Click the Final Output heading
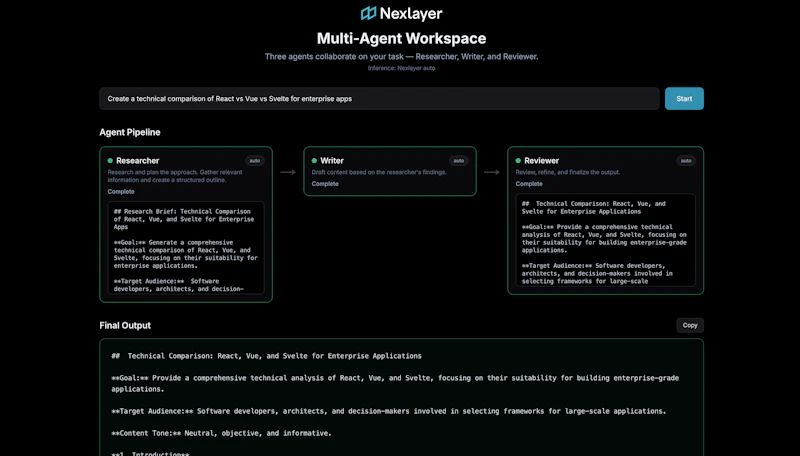 (x=125, y=325)
